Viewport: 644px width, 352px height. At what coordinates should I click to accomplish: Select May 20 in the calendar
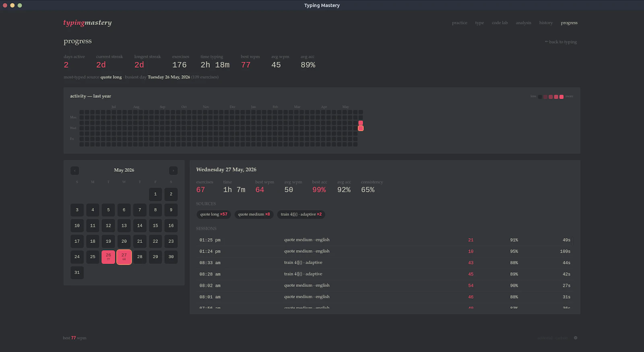(124, 241)
